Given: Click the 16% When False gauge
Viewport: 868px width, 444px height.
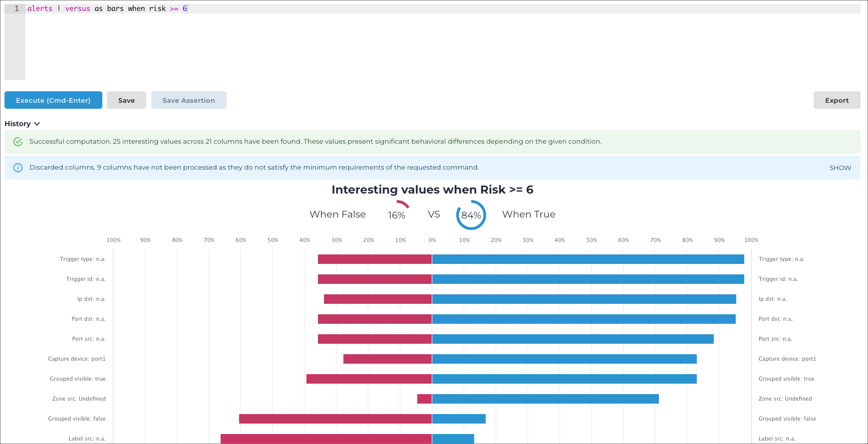Looking at the screenshot, I should point(397,215).
